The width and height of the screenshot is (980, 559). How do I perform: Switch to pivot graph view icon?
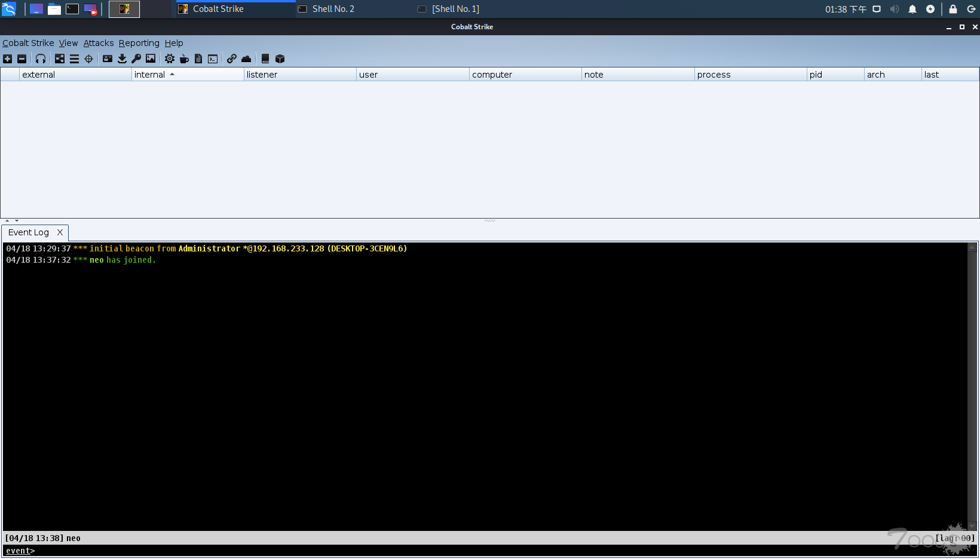pyautogui.click(x=60, y=59)
